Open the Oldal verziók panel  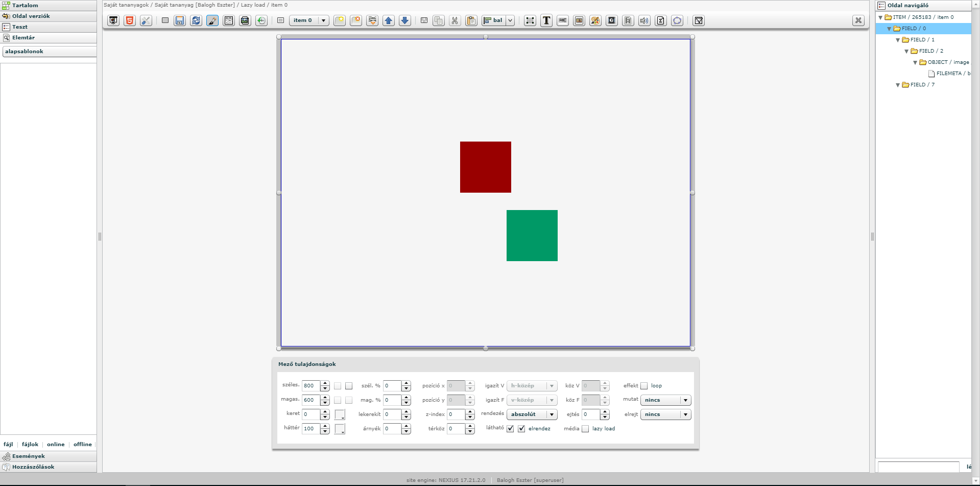point(31,16)
